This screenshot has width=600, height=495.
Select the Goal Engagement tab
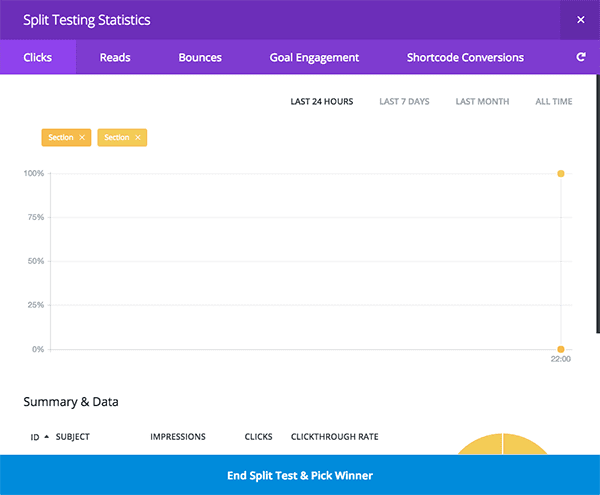pos(314,58)
